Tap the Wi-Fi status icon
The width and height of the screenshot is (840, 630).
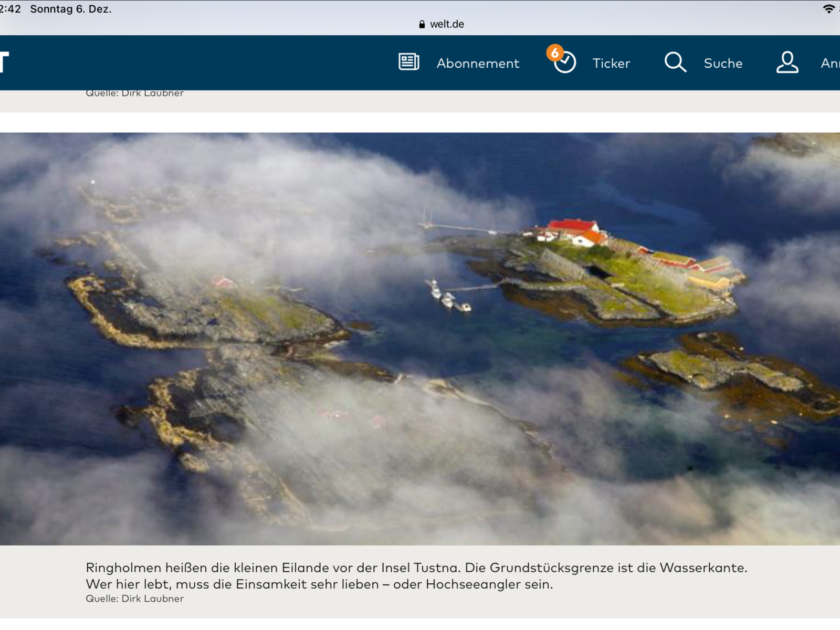point(828,8)
